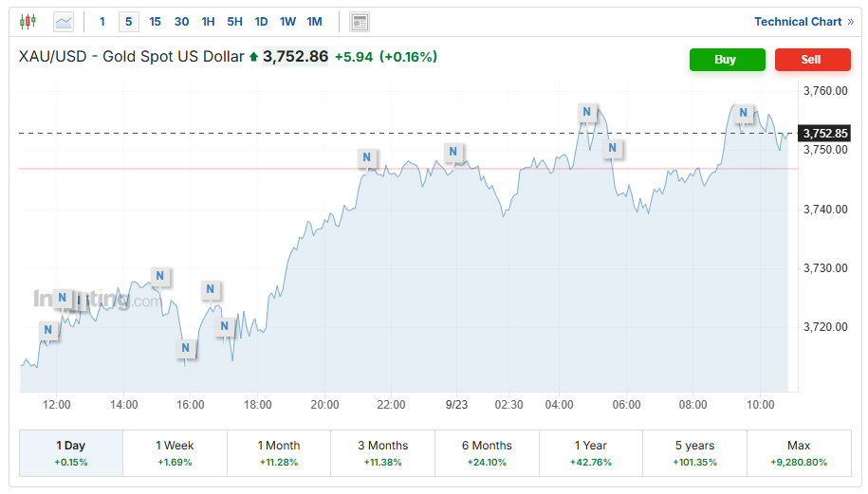
Task: Click the news marker near 22:00
Action: 366,157
